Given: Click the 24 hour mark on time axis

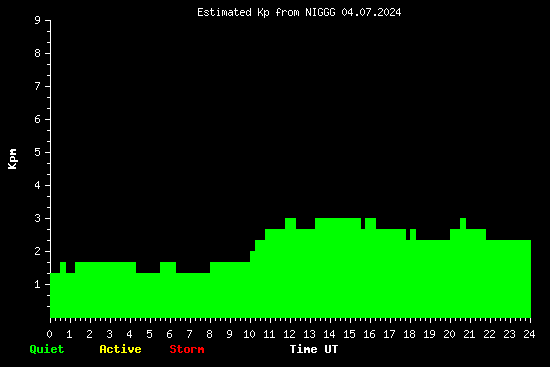Looking at the screenshot, I should click(529, 334).
